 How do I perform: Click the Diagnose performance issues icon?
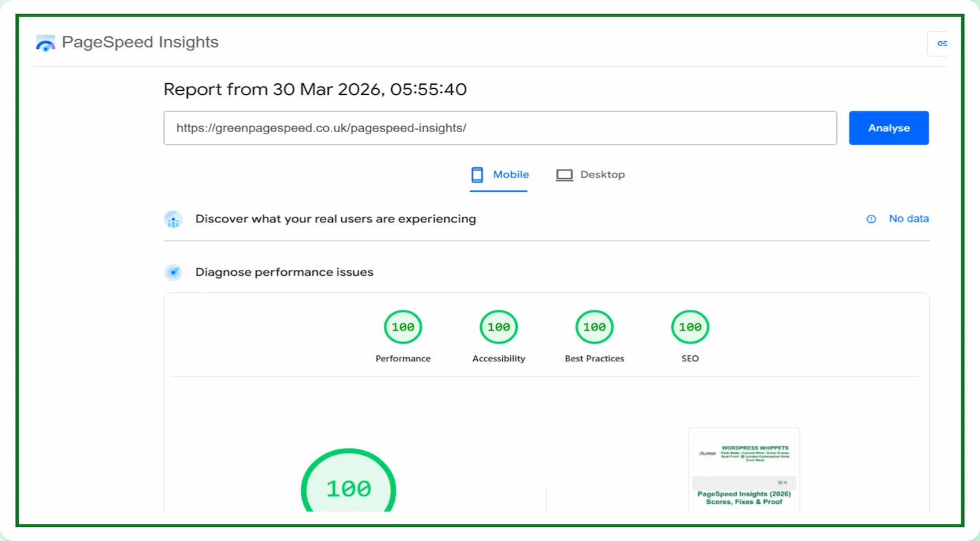[x=173, y=273]
